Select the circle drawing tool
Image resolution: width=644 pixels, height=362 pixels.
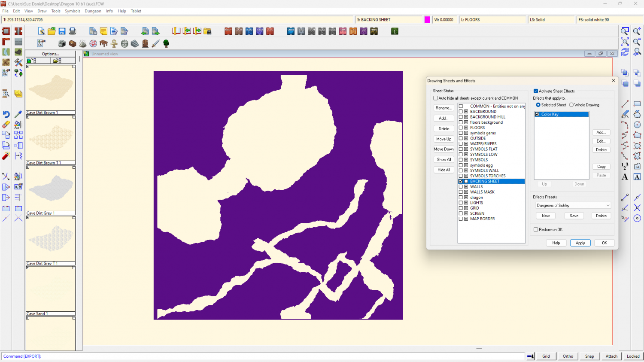point(637,125)
